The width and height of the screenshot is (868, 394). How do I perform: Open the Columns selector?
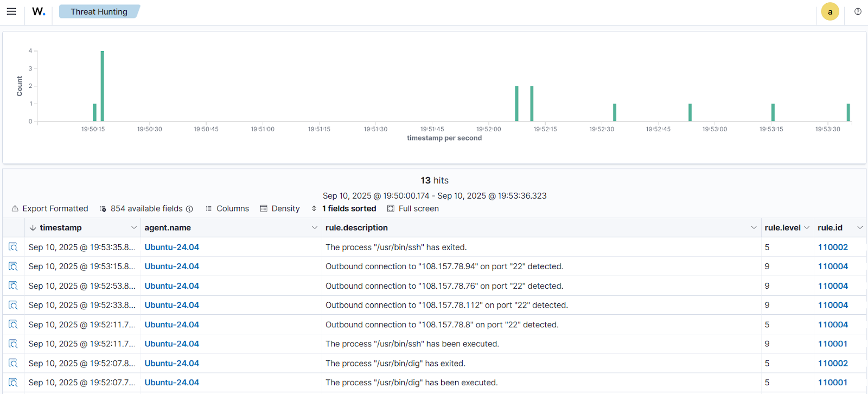227,208
